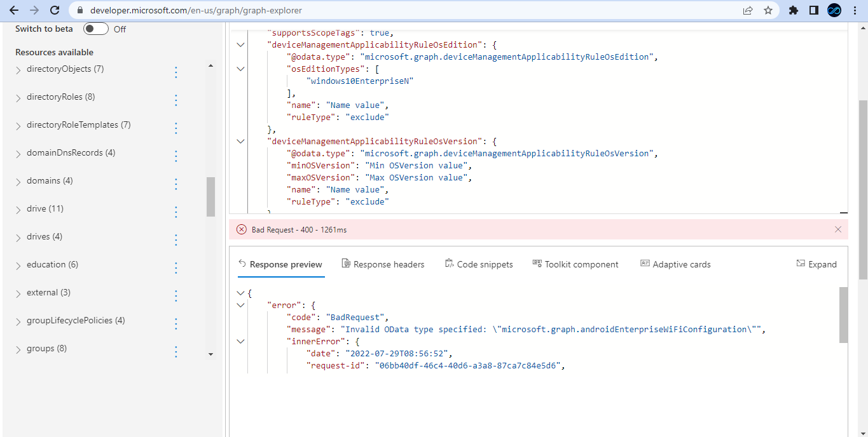Expand the education (6) resource
The image size is (868, 437).
pos(18,266)
